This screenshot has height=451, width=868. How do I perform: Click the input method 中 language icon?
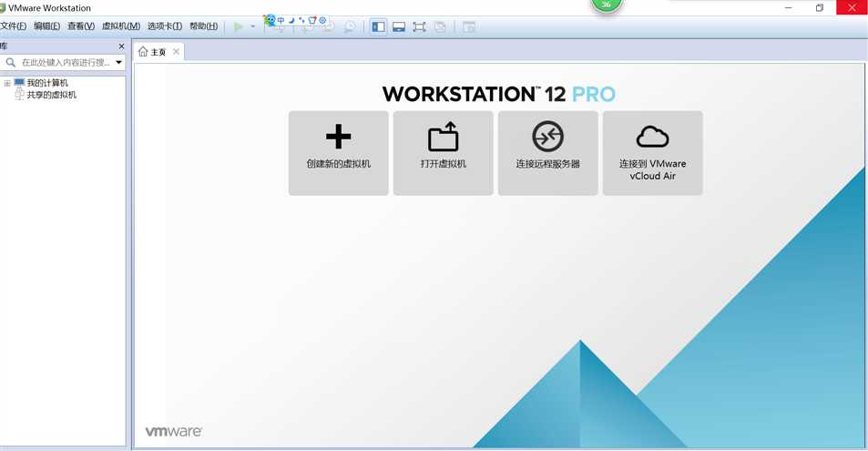coord(281,20)
